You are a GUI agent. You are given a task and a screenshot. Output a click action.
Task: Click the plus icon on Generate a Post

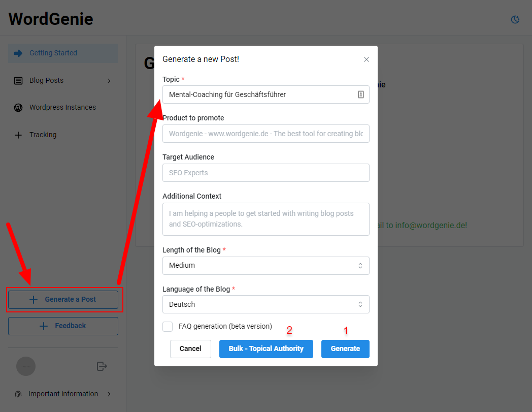tap(34, 300)
